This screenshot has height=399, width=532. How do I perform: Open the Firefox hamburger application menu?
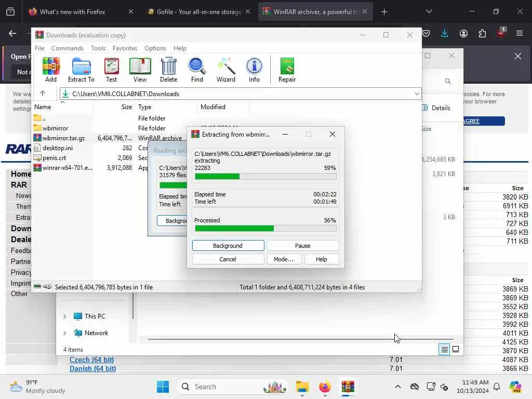[520, 33]
